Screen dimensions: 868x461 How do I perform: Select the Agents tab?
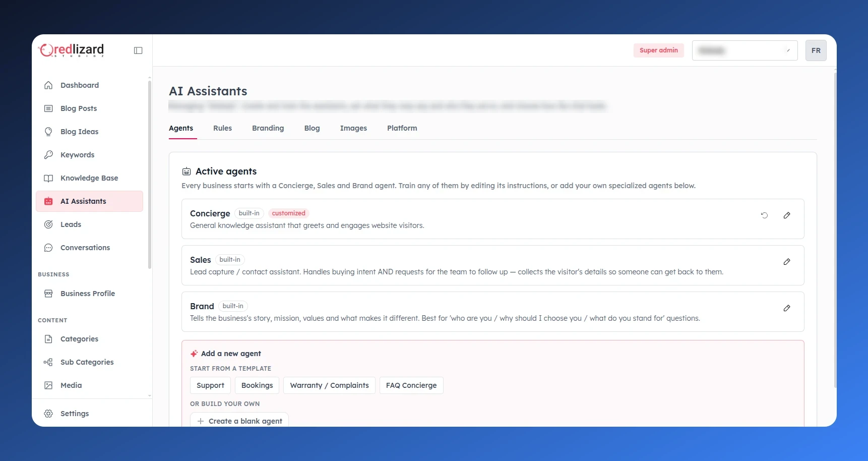pos(181,128)
